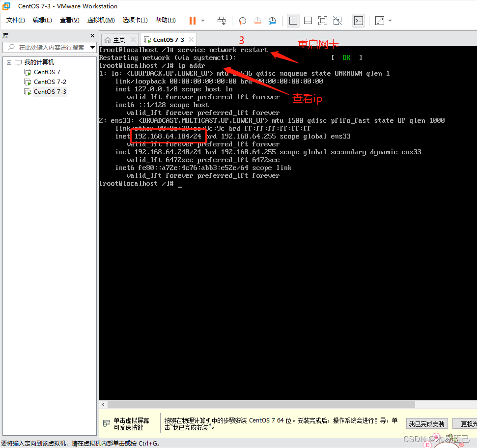Click the library search input field
Image resolution: width=477 pixels, height=448 pixels.
point(49,48)
